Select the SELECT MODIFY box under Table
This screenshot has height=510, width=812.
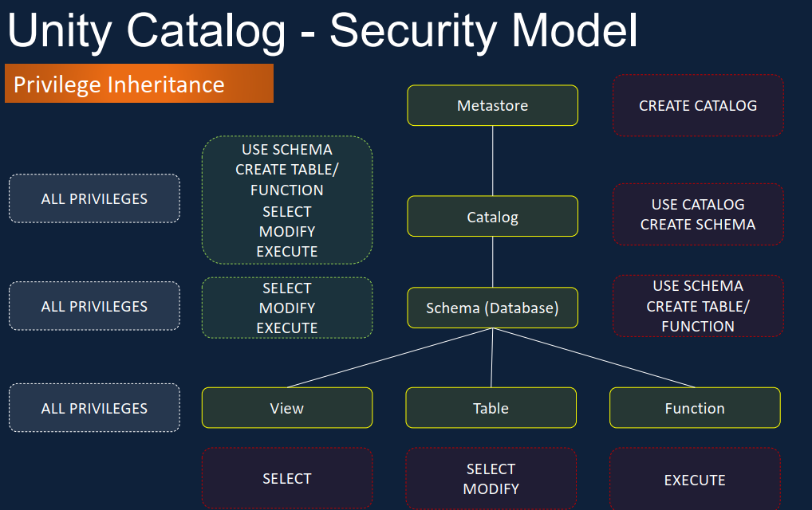point(491,478)
